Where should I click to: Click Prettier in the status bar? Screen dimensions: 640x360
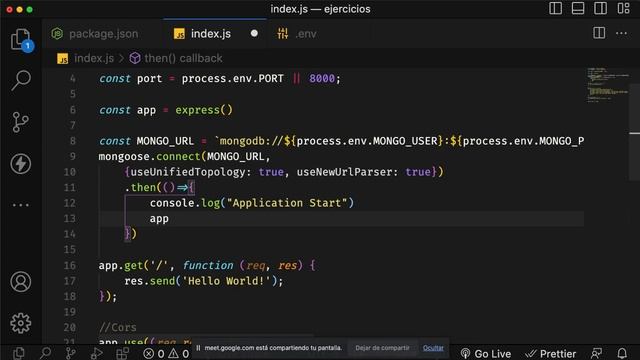tap(551, 353)
